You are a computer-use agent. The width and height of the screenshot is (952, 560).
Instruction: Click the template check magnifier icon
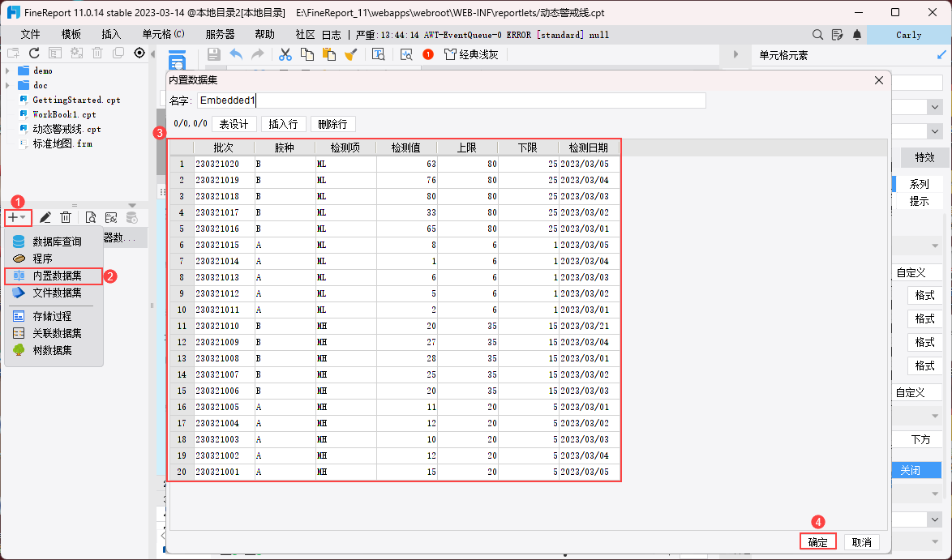(x=406, y=54)
